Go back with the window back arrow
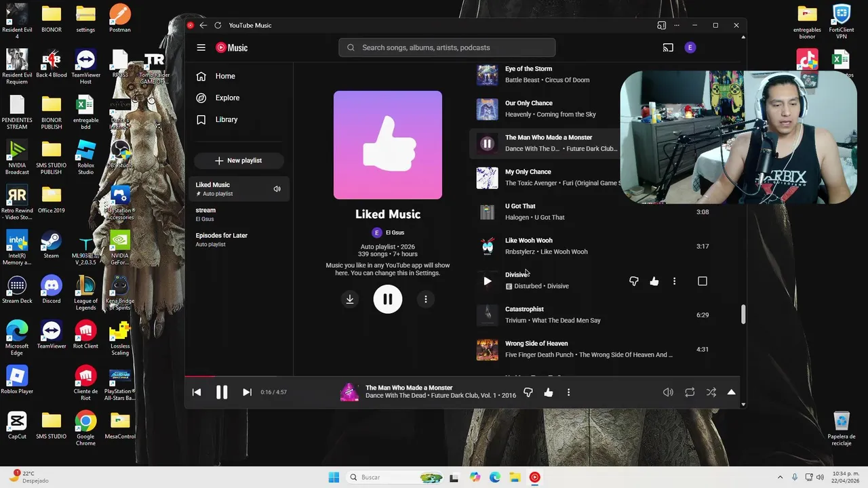This screenshot has width=868, height=488. (x=203, y=25)
